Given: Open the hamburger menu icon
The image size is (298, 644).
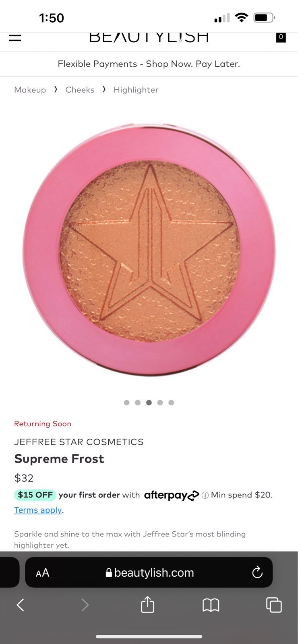Looking at the screenshot, I should pyautogui.click(x=15, y=37).
